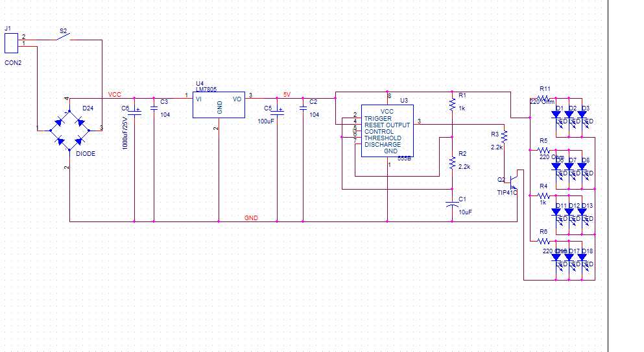Select resistor R3 symbol

(505, 137)
